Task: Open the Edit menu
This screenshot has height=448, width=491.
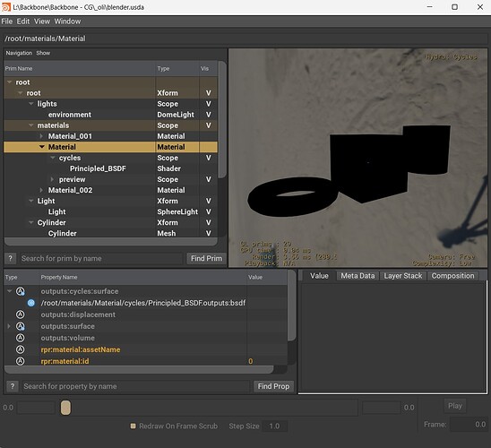Action: click(23, 22)
